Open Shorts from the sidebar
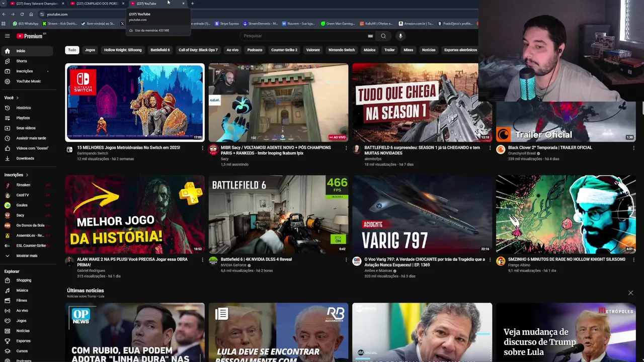The width and height of the screenshot is (644, 362). click(x=28, y=61)
